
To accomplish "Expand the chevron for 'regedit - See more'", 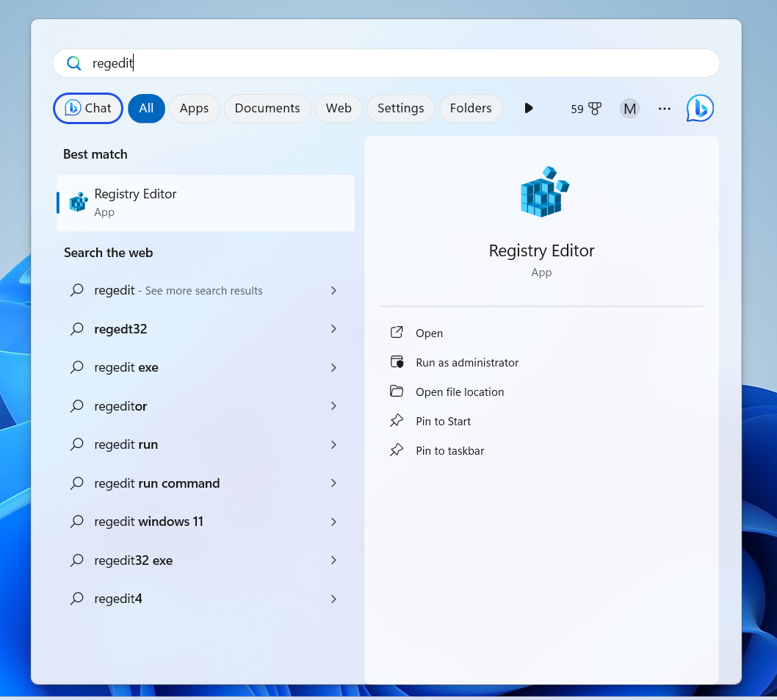I will (x=333, y=291).
